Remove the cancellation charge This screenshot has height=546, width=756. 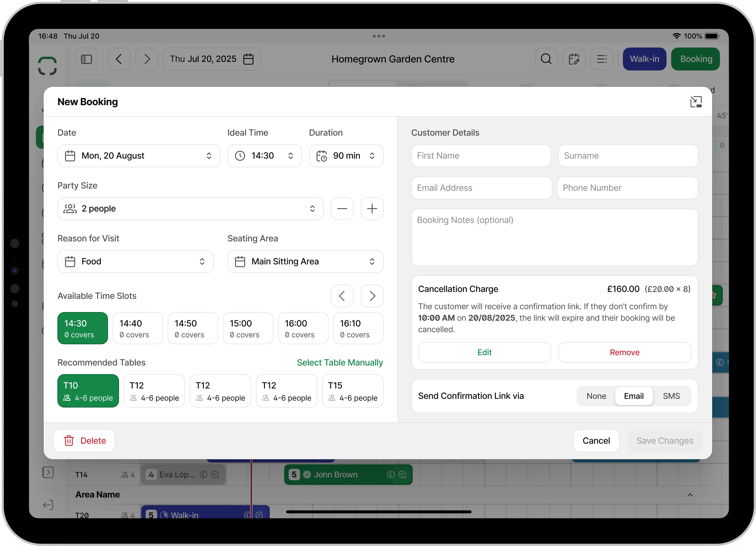(624, 353)
